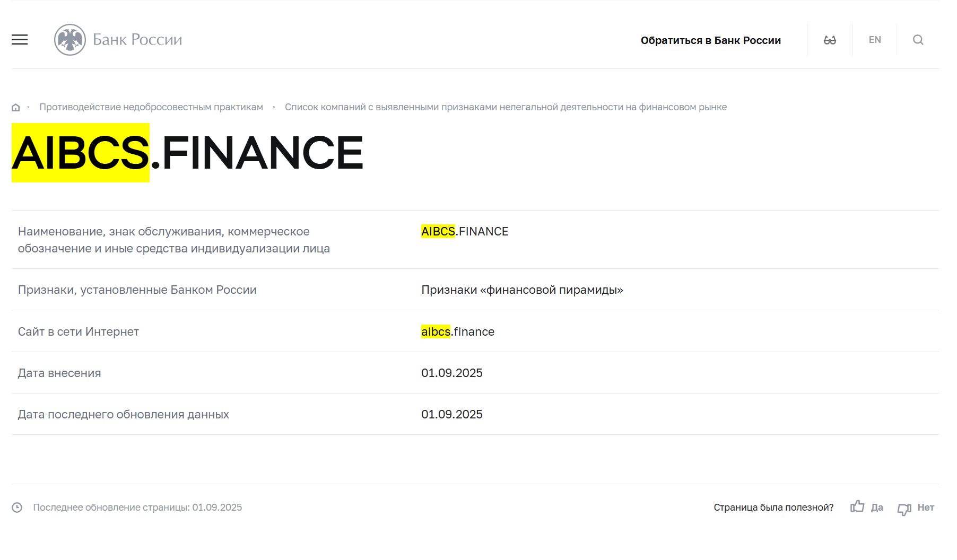
Task: Click the Bank of Russia eagle logo
Action: coord(70,40)
